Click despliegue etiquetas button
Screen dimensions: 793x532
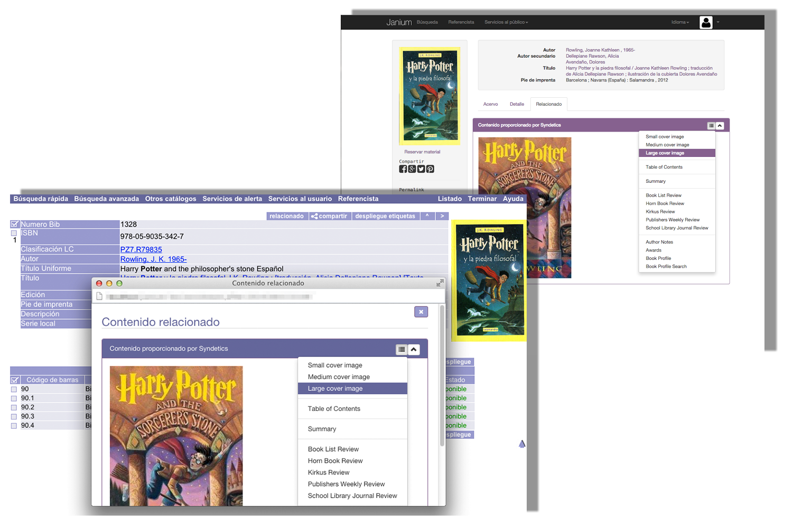click(385, 216)
